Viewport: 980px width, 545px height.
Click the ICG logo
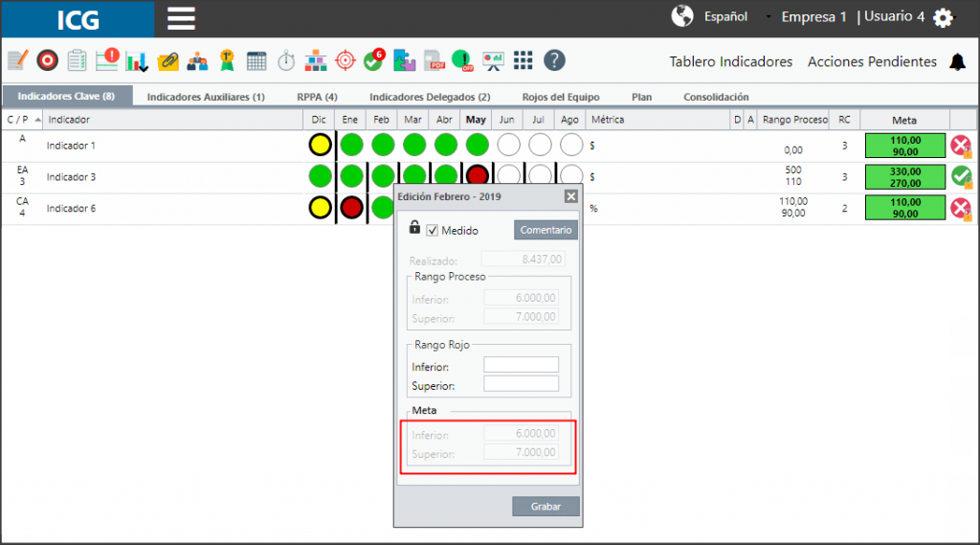coord(78,19)
